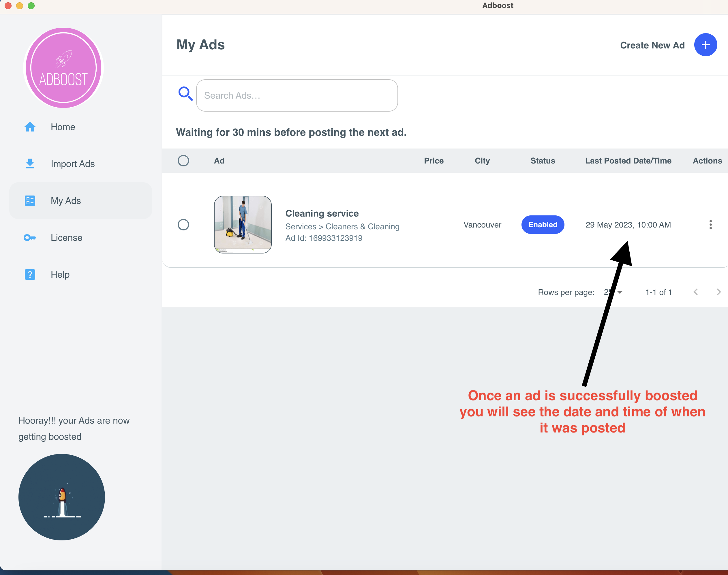Viewport: 728px width, 575px height.
Task: Expand the Cleaning service actions menu
Action: coord(709,224)
